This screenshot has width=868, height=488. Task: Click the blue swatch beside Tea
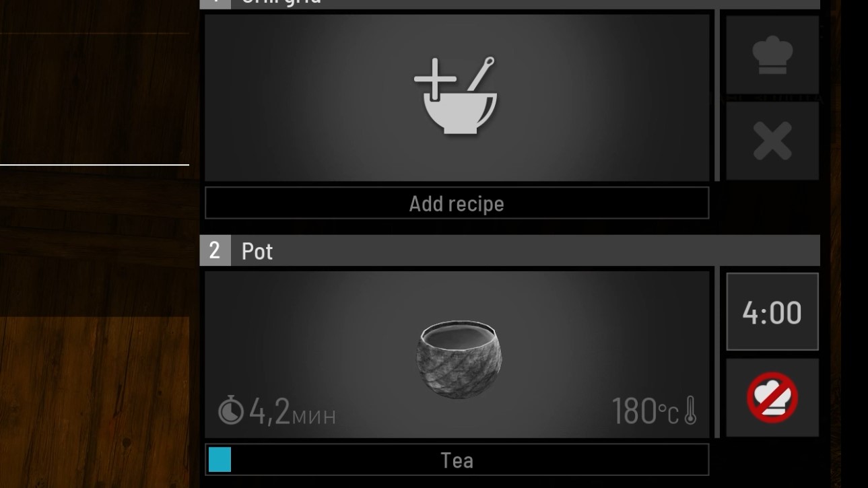220,460
